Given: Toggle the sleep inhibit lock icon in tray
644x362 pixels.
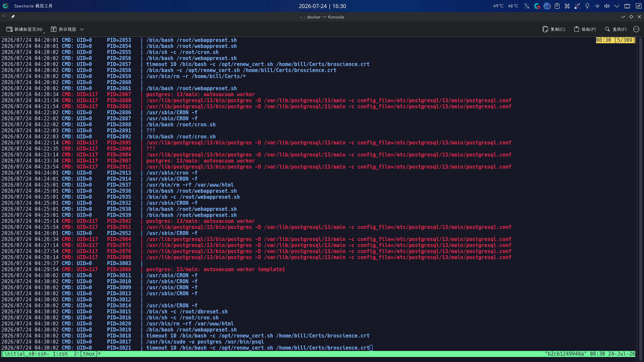Looking at the screenshot, I should tap(577, 6).
